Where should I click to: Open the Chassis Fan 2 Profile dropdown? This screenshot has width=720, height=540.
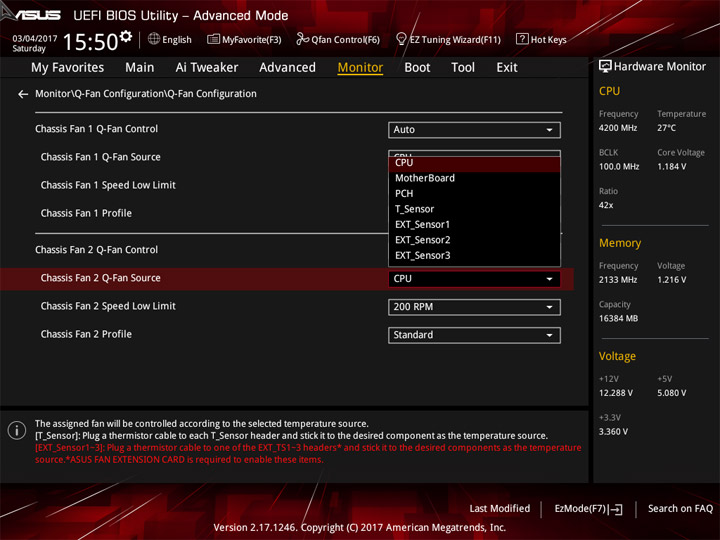tap(474, 335)
